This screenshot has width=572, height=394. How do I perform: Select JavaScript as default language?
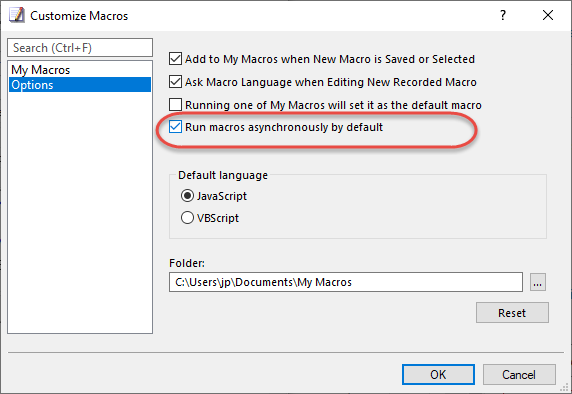187,196
